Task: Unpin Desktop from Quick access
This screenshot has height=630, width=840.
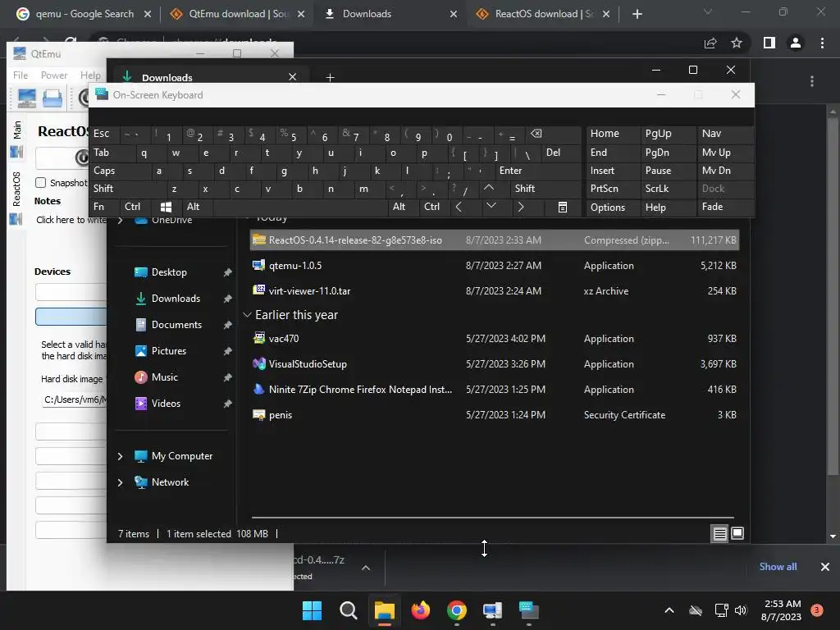Action: click(227, 272)
